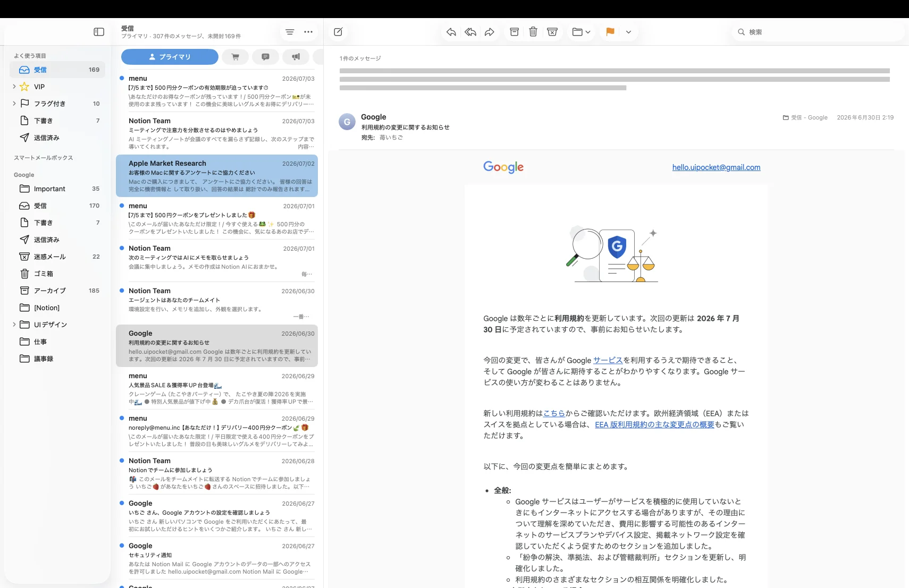Open the [Notion] folder
The image size is (909, 588).
point(57,308)
